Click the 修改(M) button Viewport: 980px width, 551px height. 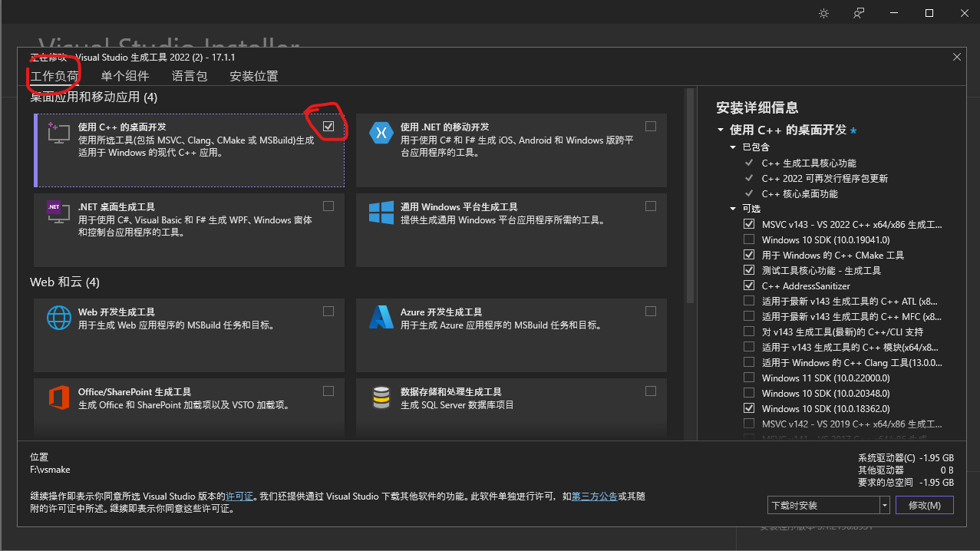(925, 506)
